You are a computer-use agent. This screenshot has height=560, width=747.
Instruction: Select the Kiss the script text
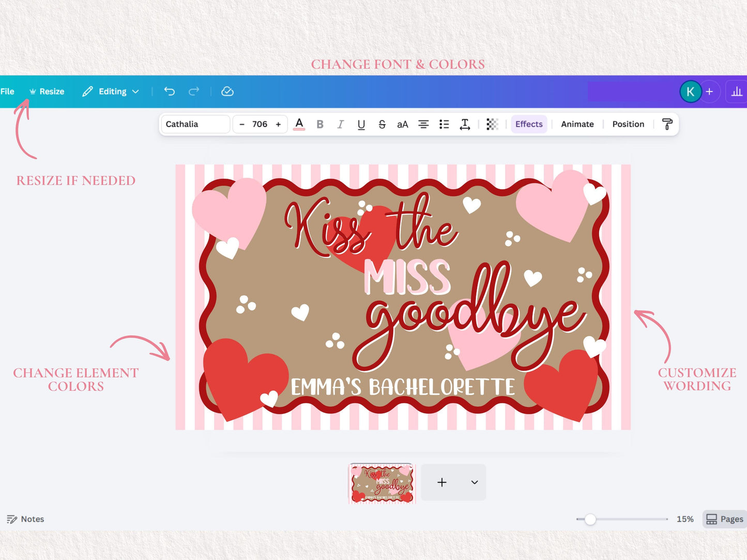371,225
